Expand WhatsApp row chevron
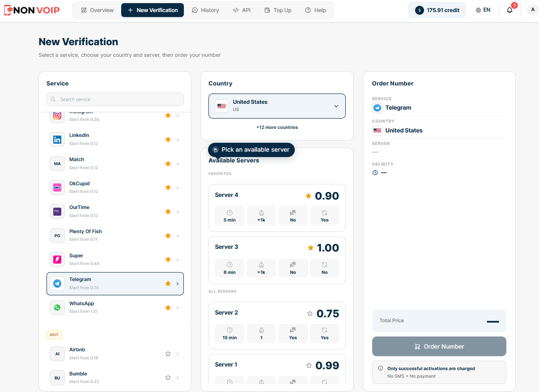Viewport: 539px width, 392px height. 178,307
